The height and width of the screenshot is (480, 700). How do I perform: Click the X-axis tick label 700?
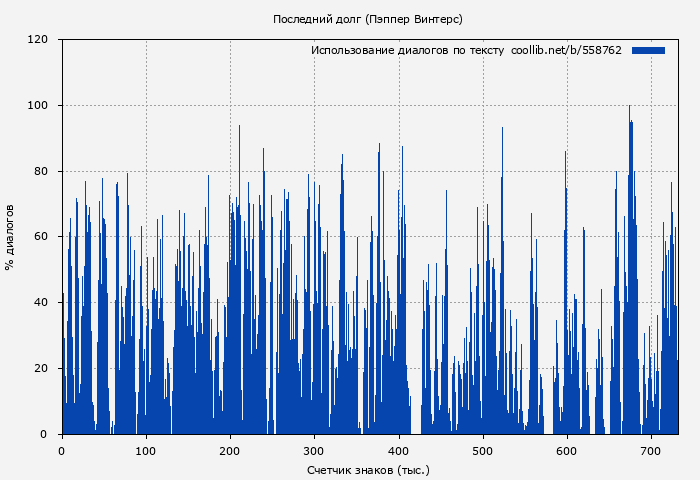651,450
